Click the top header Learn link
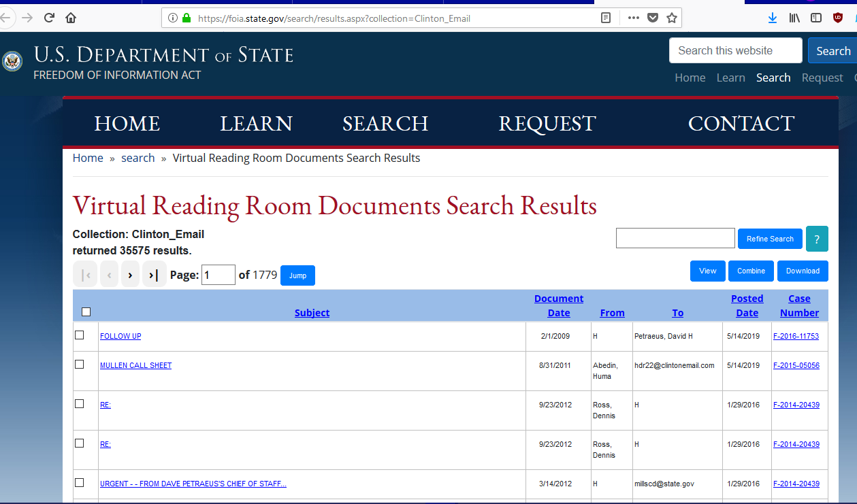857x504 pixels. click(731, 78)
